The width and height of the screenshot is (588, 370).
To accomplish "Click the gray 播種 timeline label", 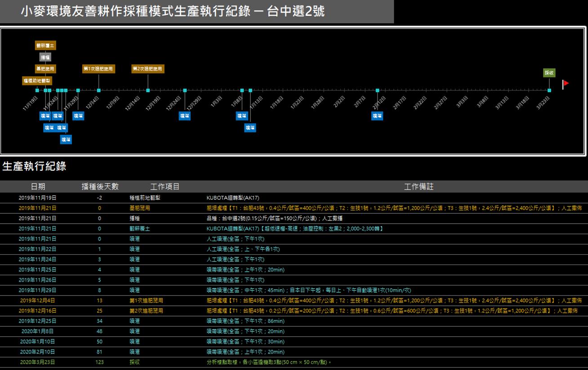I will [x=45, y=57].
